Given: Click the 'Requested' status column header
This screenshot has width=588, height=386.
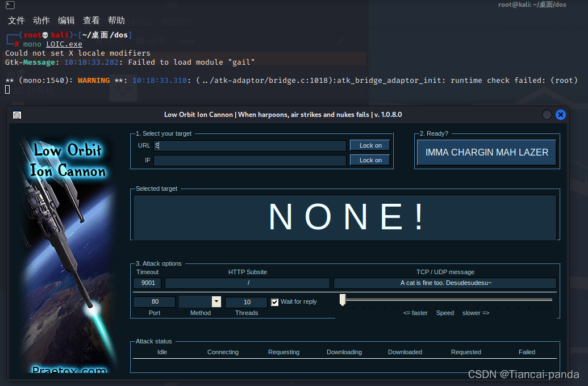Looking at the screenshot, I should tap(466, 352).
